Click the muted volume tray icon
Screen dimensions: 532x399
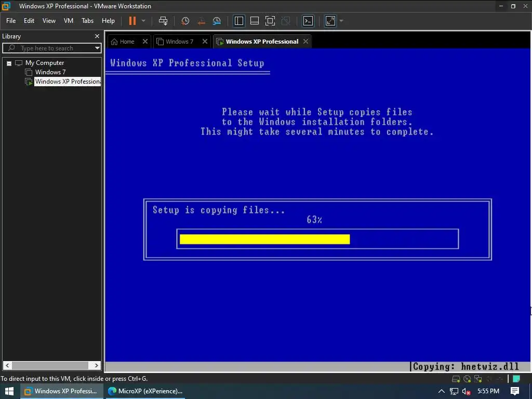(466, 391)
